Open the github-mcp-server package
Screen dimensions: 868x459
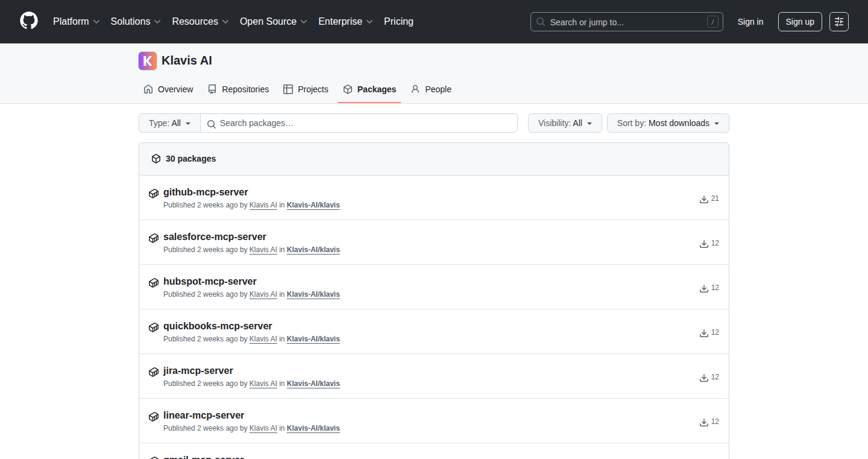click(206, 192)
